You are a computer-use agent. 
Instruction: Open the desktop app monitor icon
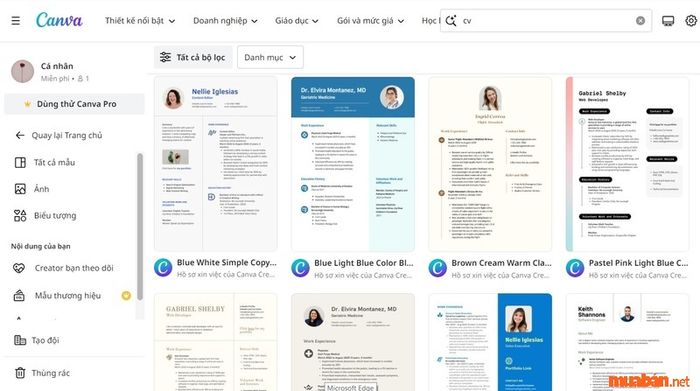click(x=668, y=21)
